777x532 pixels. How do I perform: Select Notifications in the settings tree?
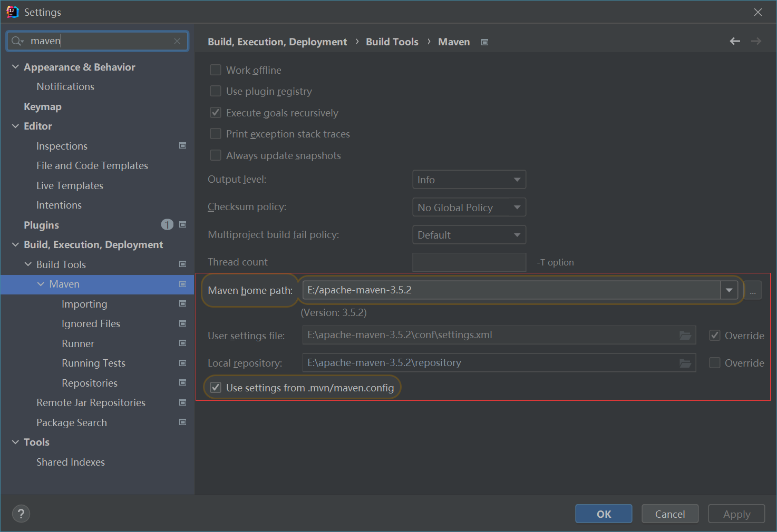coord(65,86)
